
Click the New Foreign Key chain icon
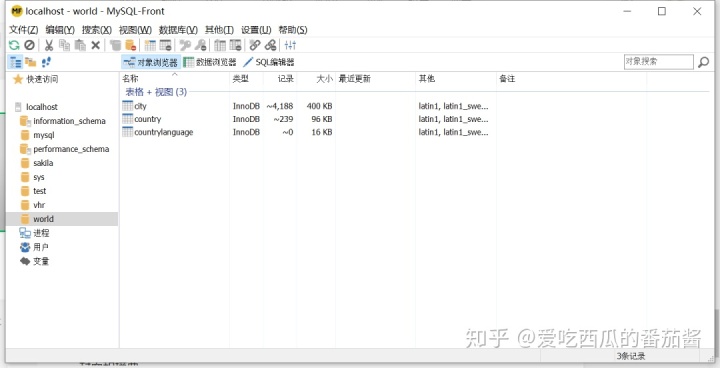tap(255, 45)
